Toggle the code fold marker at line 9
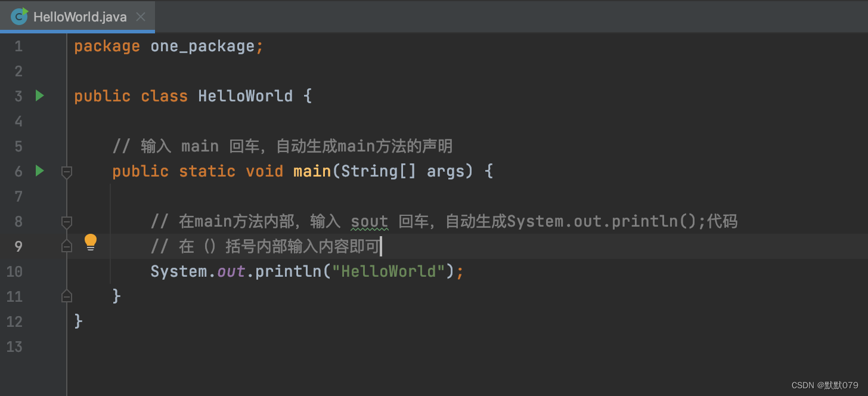The height and width of the screenshot is (396, 868). 66,245
